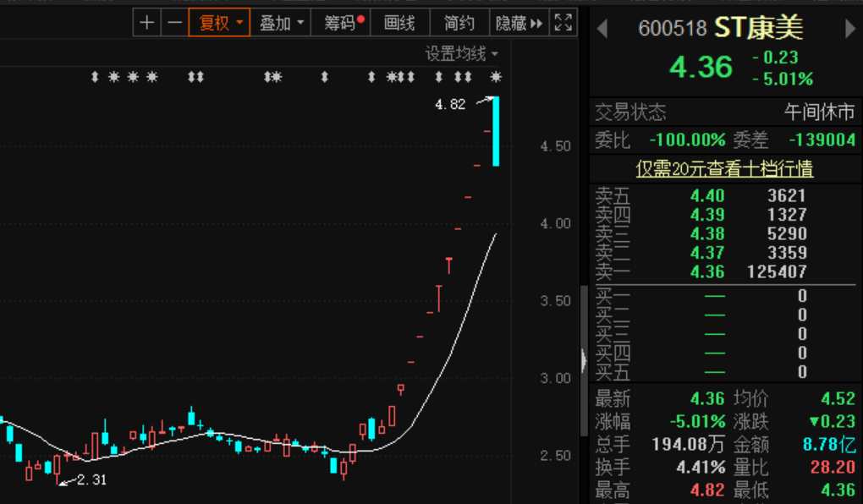Open the 设置均线 moving average settings dropdown

[461, 54]
